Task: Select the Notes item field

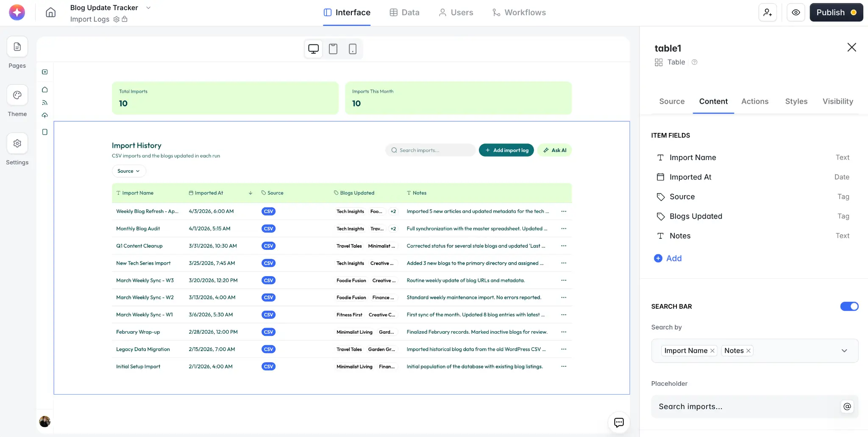Action: coord(753,236)
